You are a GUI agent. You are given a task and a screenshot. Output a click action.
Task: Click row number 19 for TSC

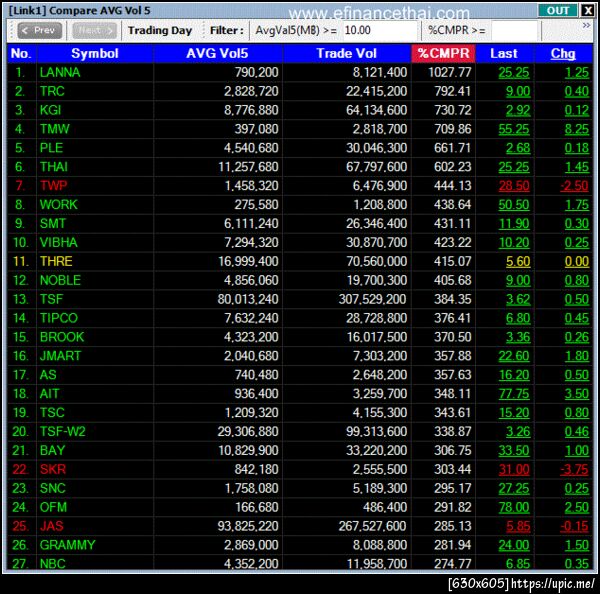(20, 413)
